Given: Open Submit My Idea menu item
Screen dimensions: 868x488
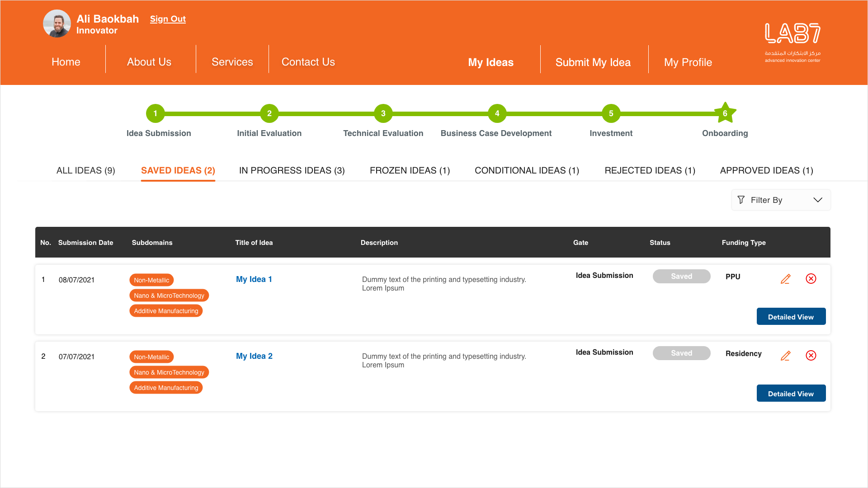Looking at the screenshot, I should (593, 62).
